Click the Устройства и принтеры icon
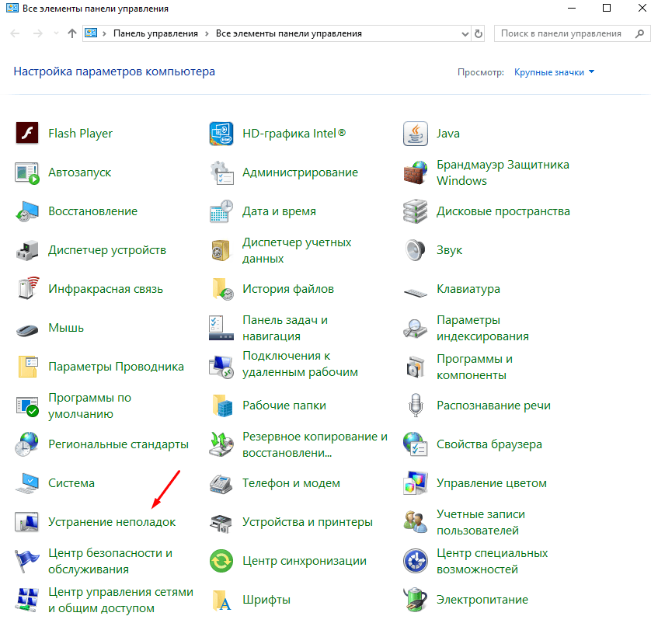Viewport: 651px width, 644px height. click(x=221, y=523)
